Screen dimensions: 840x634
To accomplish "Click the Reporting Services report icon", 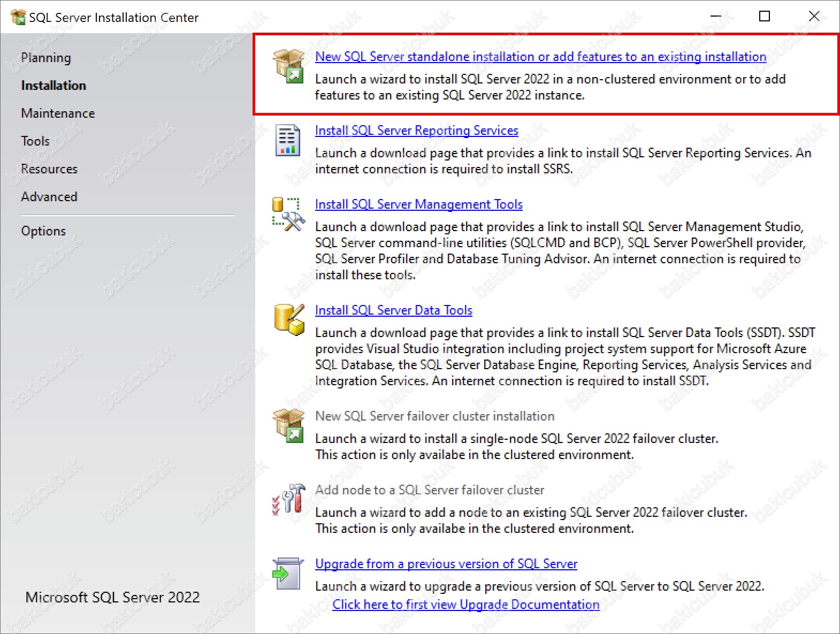I will (288, 140).
